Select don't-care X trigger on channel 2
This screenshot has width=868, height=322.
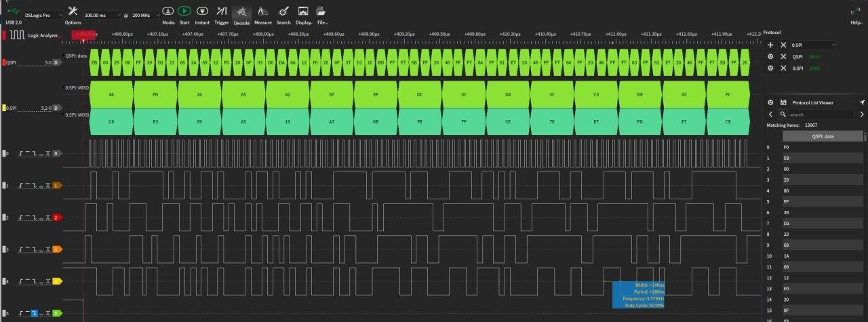(47, 217)
